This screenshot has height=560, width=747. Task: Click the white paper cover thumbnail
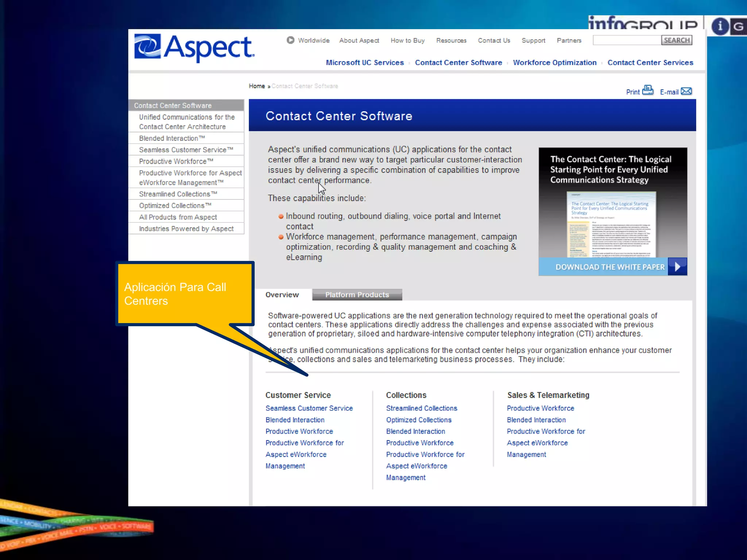tap(611, 224)
